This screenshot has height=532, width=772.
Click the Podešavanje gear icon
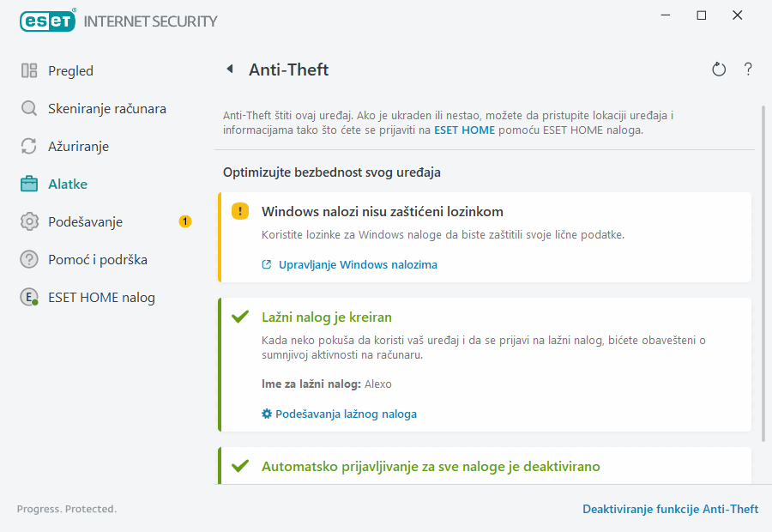coord(28,221)
